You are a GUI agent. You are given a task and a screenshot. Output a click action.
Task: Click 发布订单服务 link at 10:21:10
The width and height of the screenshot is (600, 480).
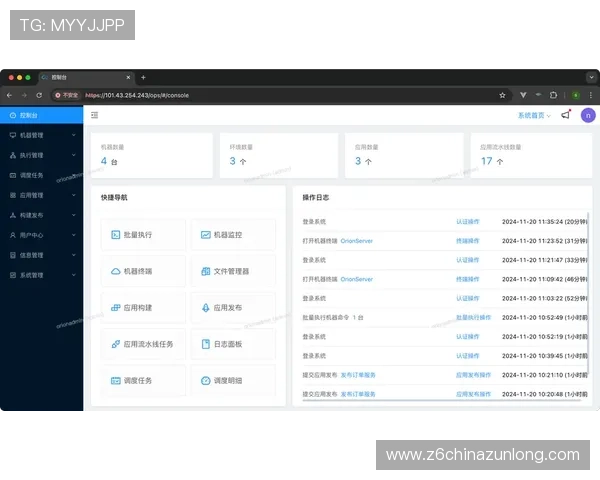pos(358,375)
